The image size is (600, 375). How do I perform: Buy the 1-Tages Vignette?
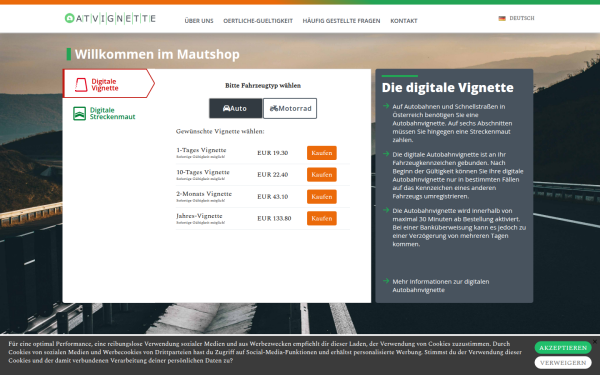[321, 153]
